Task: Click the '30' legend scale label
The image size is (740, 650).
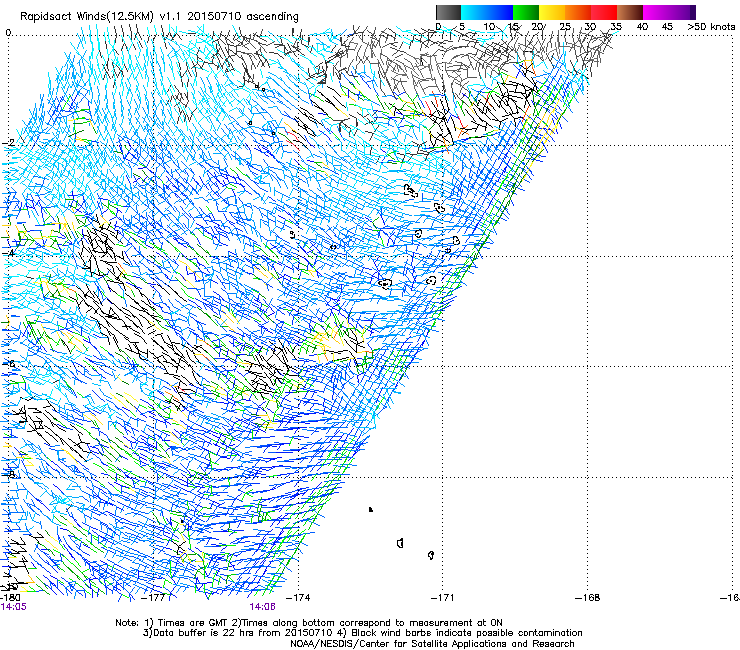Action: pyautogui.click(x=590, y=26)
